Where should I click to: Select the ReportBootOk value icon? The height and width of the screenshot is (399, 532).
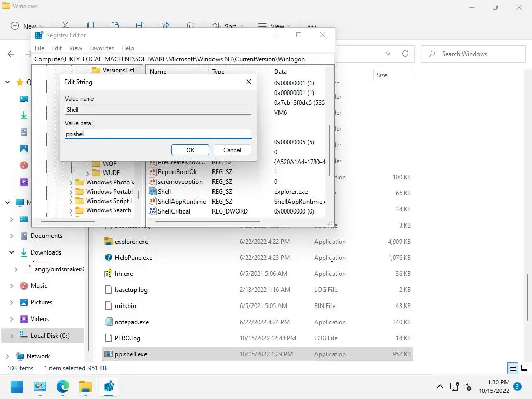tap(153, 171)
